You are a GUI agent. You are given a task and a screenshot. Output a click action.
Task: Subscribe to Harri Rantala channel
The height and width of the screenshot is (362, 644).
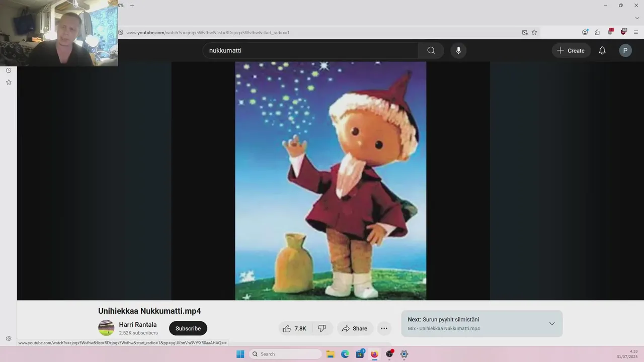tap(188, 328)
